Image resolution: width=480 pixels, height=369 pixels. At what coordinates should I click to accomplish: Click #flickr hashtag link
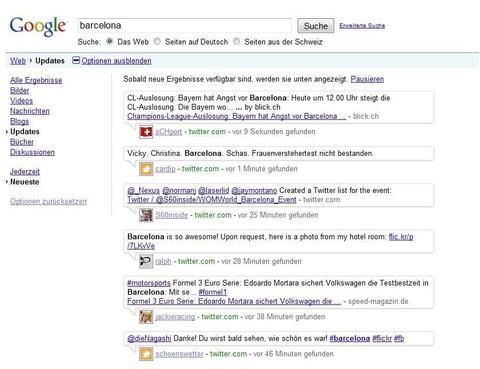[382, 339]
